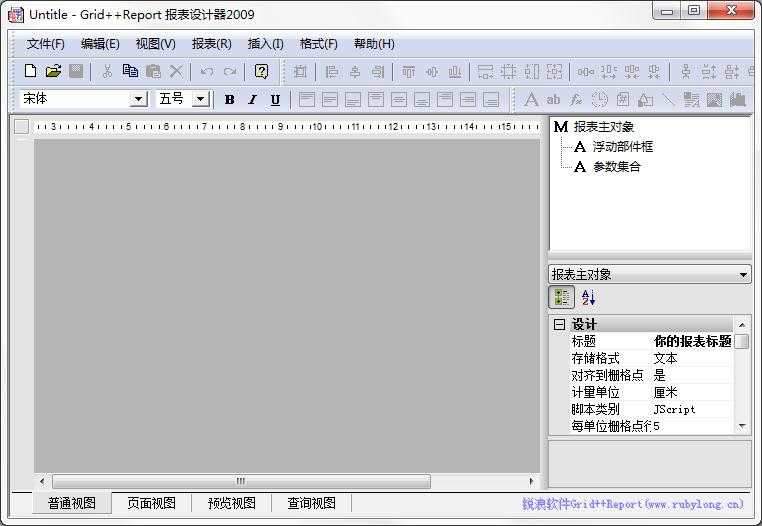Open the 宋体 font name dropdown

point(138,99)
